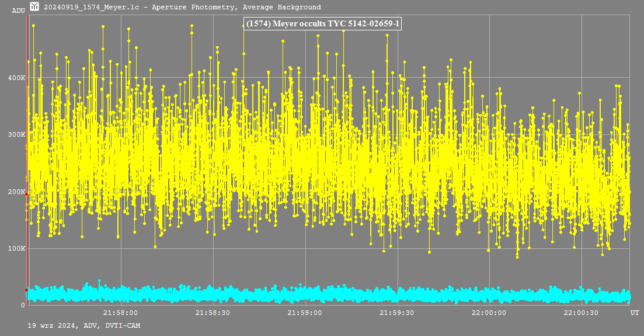Click the '21:58:00' time label
Image resolution: width=644 pixels, height=336 pixels.
pyautogui.click(x=120, y=313)
